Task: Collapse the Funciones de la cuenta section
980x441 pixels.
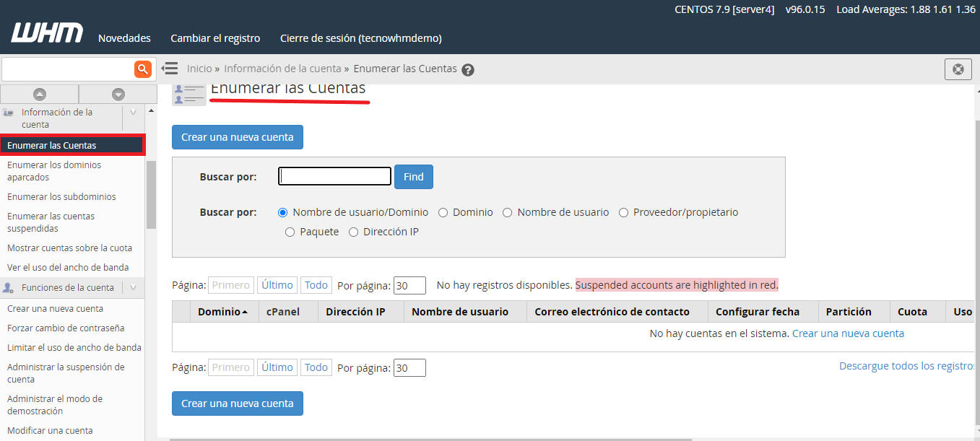Action: [x=133, y=288]
